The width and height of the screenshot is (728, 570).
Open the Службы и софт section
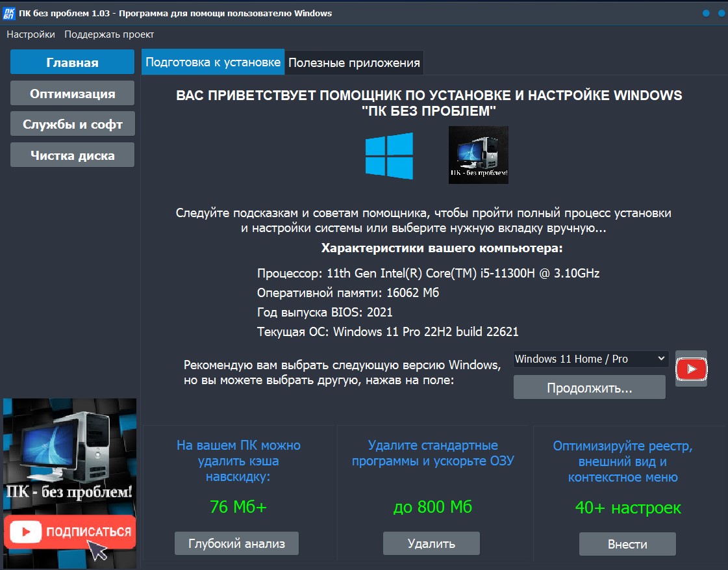pos(73,124)
